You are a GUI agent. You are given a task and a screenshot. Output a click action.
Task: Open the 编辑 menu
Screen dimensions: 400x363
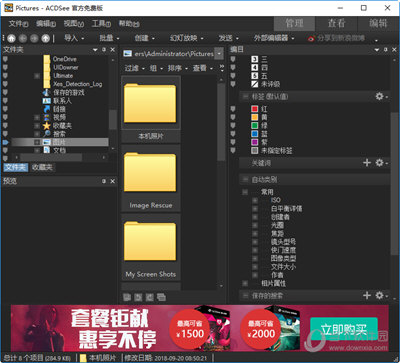[46, 24]
